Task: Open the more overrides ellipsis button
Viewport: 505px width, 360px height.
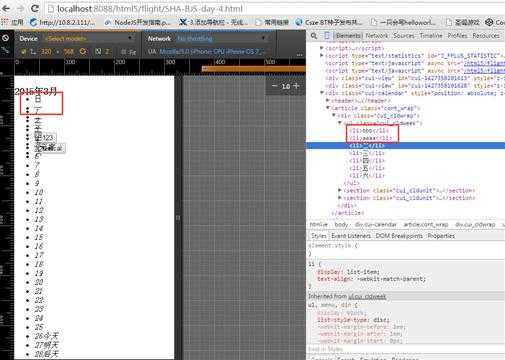Action: [x=300, y=54]
